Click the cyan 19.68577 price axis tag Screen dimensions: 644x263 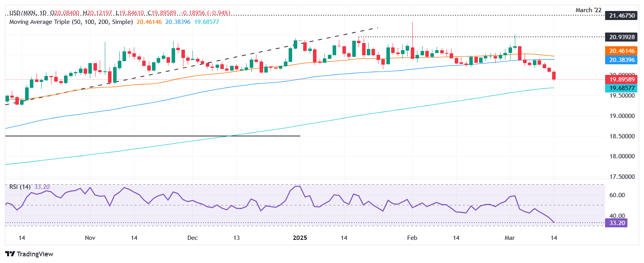622,88
